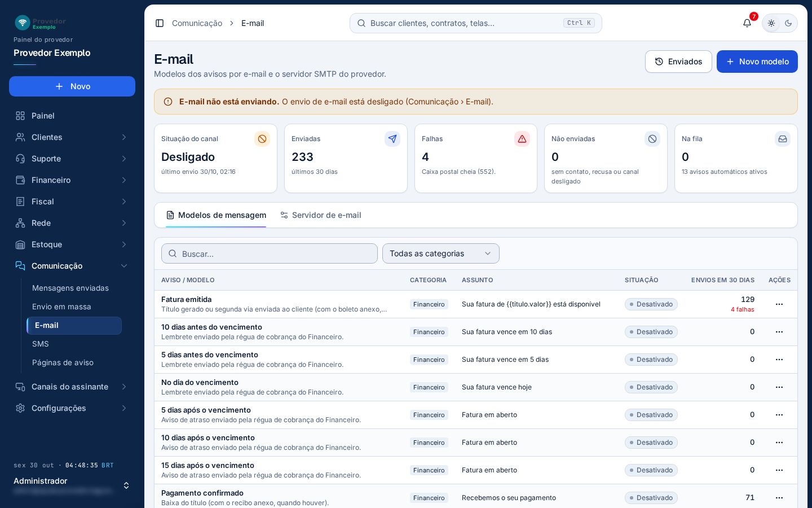Screen dimensions: 812x508
Task: Open actions for 5 dias após o vencimento
Action: [x=779, y=415]
